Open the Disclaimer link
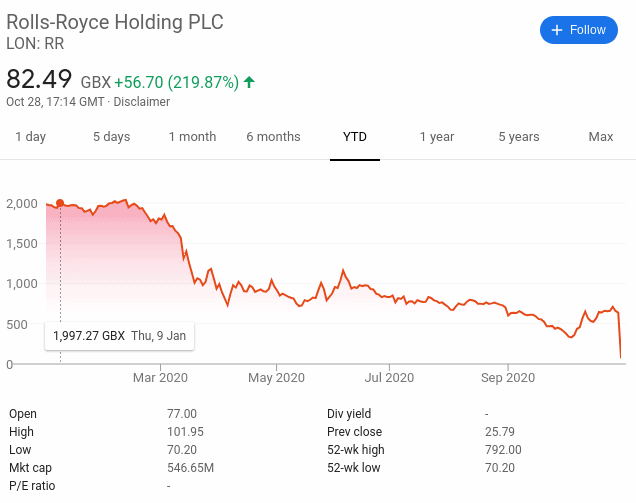 (x=142, y=101)
